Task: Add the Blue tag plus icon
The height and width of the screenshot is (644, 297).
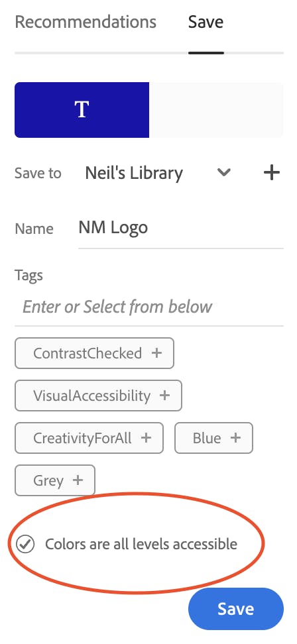Action: point(235,438)
